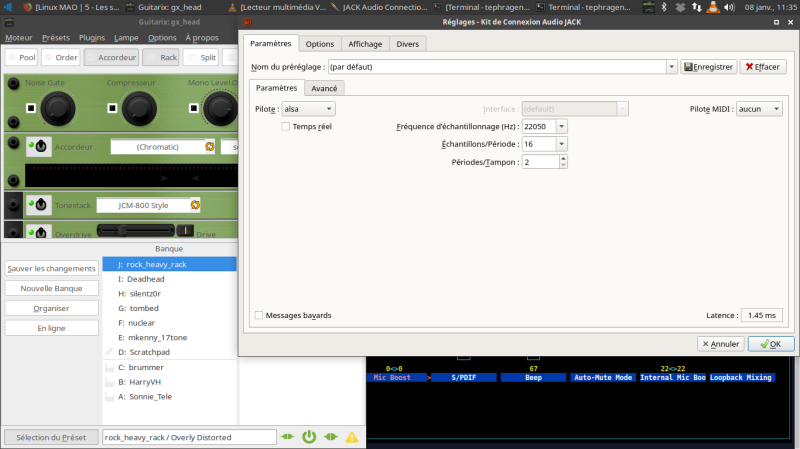This screenshot has width=800, height=449.
Task: Confirm JACK settings with the OK button
Action: click(771, 344)
